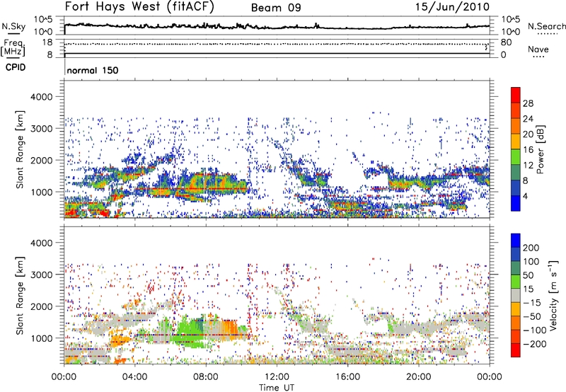Screen dimensions: 566x392
Task: Click the solid frequency line in the Freq panel
Action: pos(277,54)
